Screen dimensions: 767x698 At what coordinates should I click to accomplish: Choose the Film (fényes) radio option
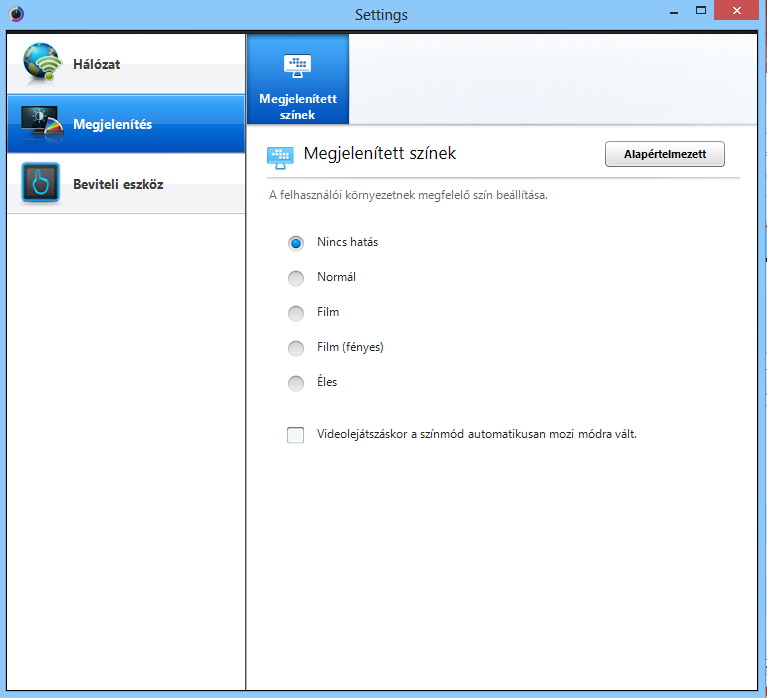tap(295, 348)
